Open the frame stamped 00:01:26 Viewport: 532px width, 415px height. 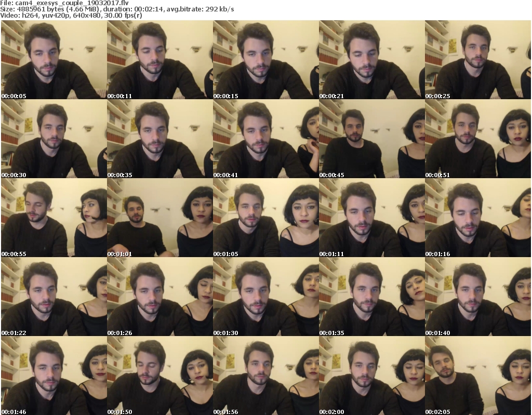click(x=160, y=297)
